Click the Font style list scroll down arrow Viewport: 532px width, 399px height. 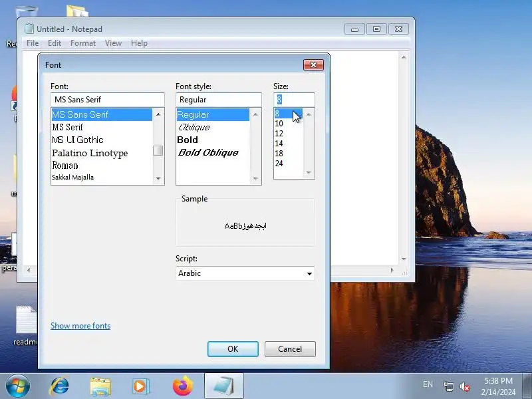255,178
